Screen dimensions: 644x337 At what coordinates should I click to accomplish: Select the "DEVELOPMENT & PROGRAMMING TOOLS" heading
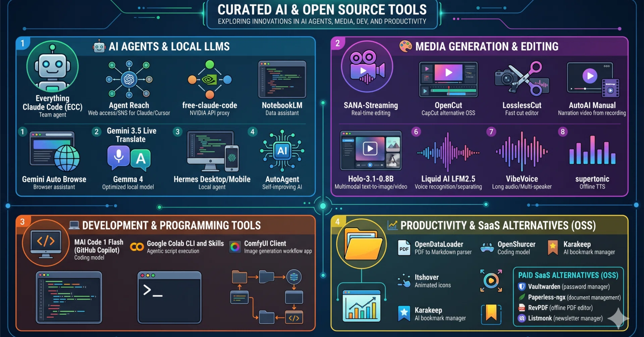coord(171,225)
